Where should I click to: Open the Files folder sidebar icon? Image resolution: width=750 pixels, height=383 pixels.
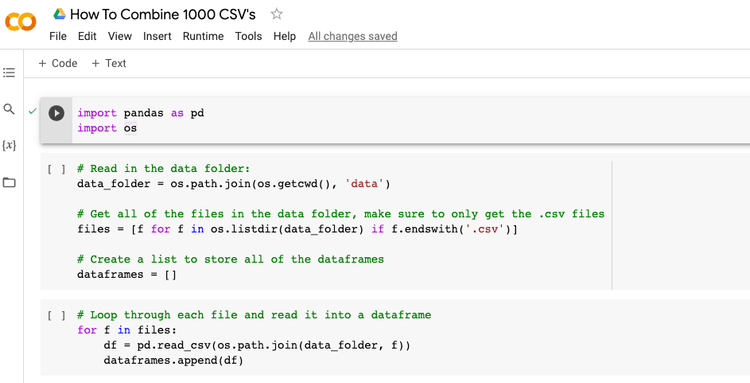point(9,182)
